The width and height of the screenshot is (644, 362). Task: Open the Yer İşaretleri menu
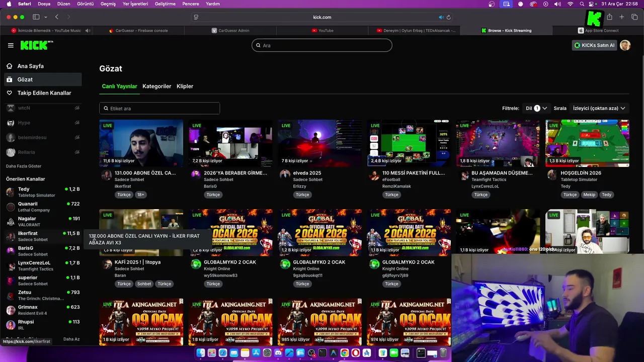(135, 4)
